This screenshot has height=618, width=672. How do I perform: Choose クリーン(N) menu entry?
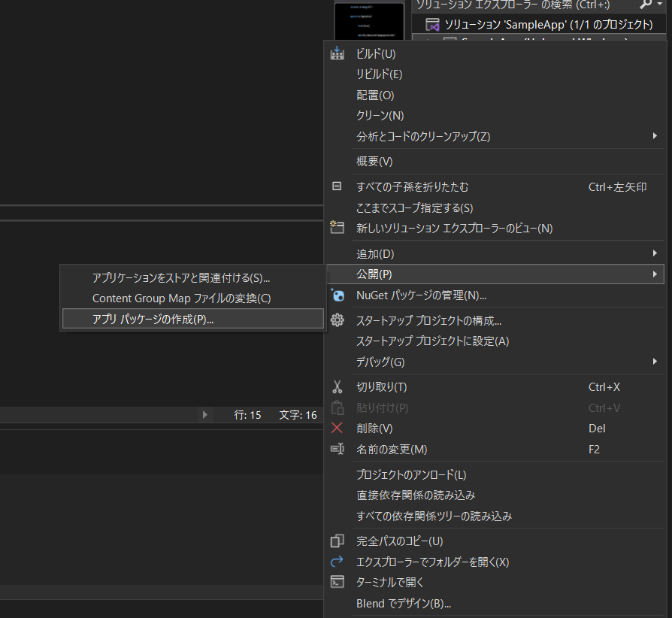(495, 116)
